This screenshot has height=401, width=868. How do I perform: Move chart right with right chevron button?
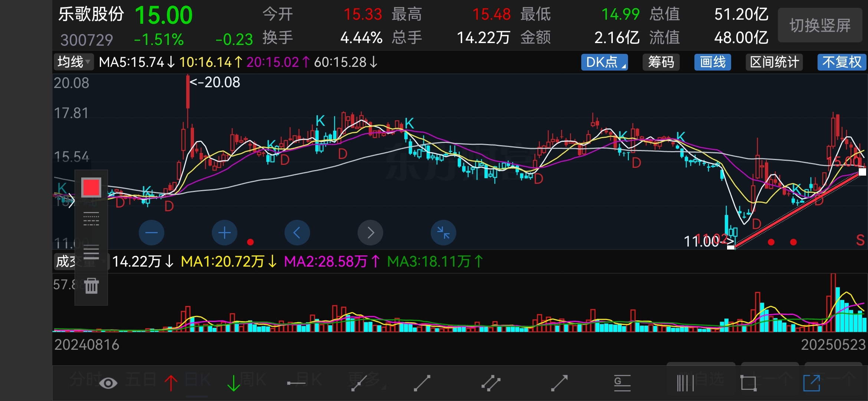click(370, 233)
